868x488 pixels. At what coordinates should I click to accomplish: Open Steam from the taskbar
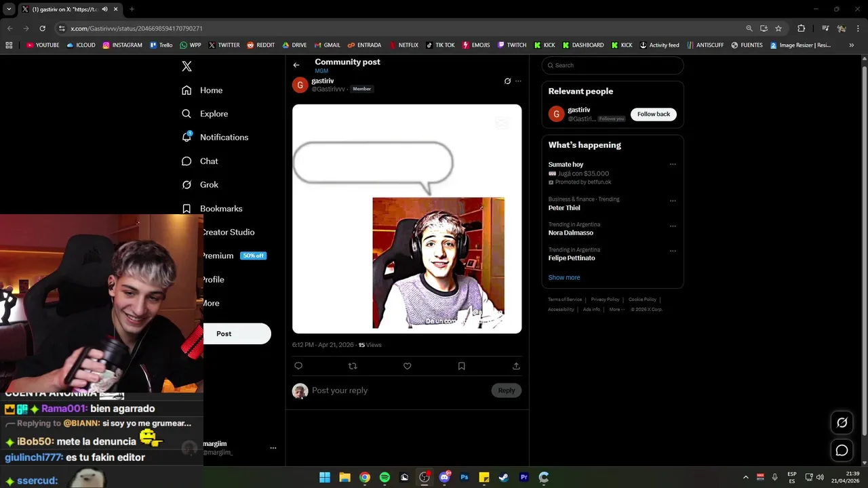(x=504, y=477)
